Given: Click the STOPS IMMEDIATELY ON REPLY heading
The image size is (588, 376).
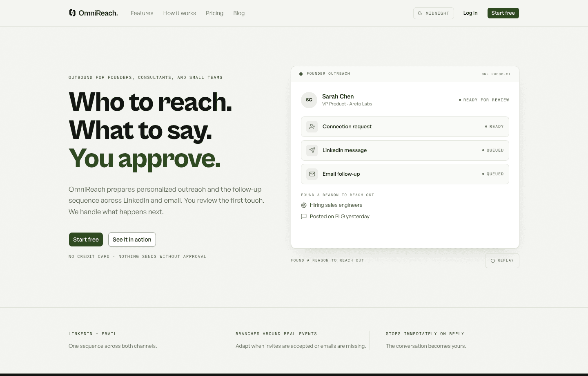Looking at the screenshot, I should 425,334.
